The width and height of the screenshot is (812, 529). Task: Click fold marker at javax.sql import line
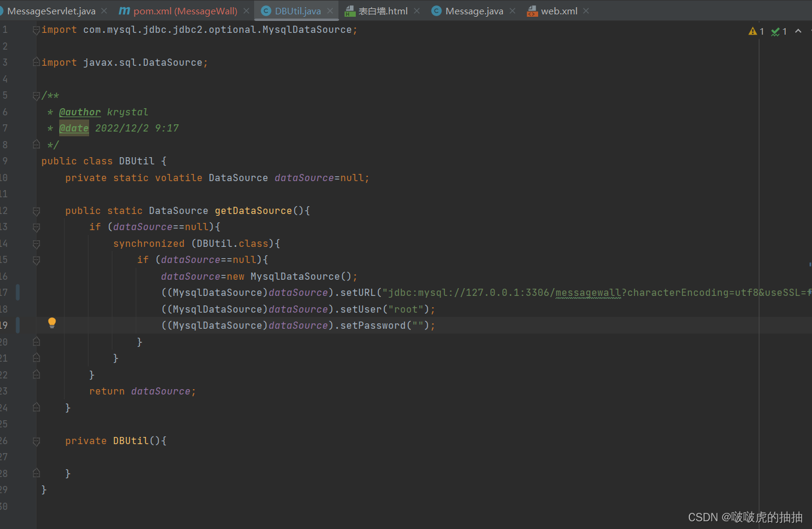(36, 62)
